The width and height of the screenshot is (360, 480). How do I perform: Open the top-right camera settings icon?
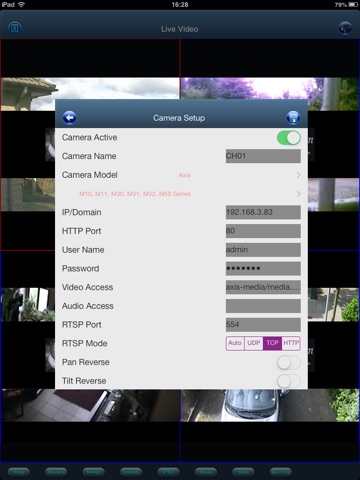pyautogui.click(x=345, y=28)
